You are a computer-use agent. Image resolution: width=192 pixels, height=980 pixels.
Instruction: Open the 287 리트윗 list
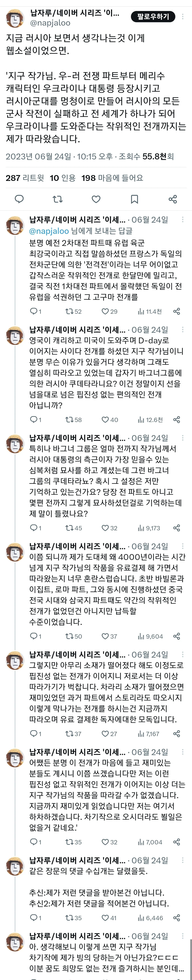(x=25, y=178)
